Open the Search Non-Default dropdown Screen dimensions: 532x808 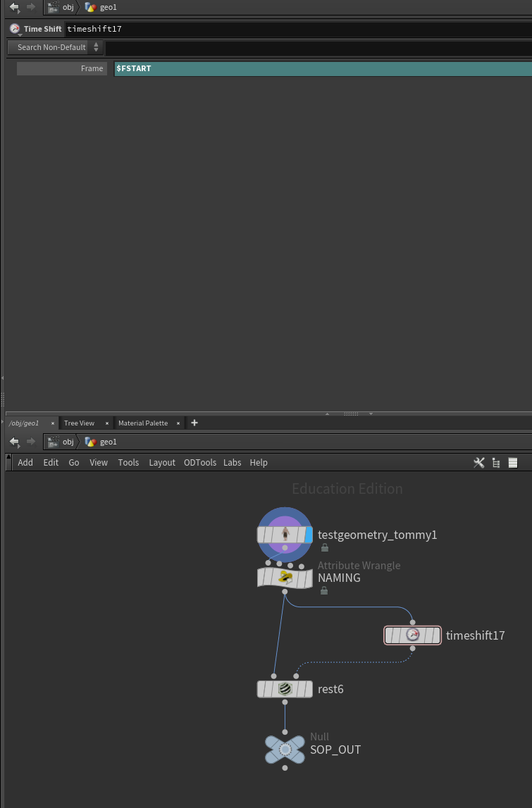[55, 47]
